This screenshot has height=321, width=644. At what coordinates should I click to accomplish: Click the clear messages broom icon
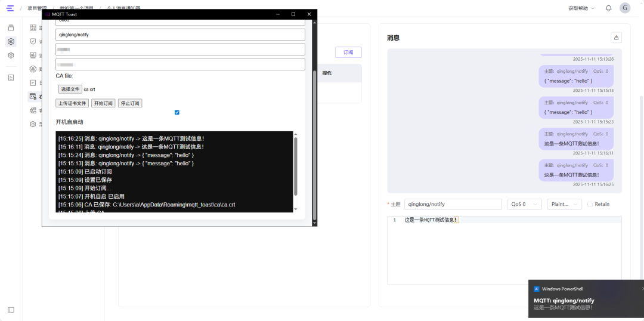point(616,38)
